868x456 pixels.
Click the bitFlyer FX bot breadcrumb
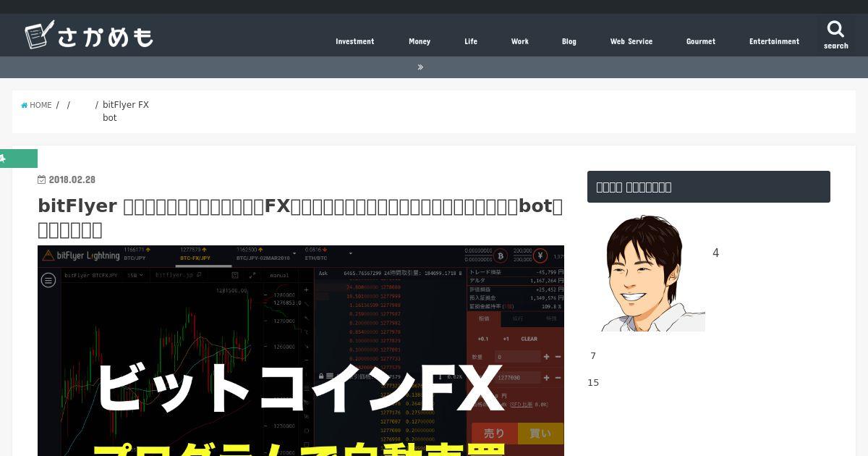126,111
